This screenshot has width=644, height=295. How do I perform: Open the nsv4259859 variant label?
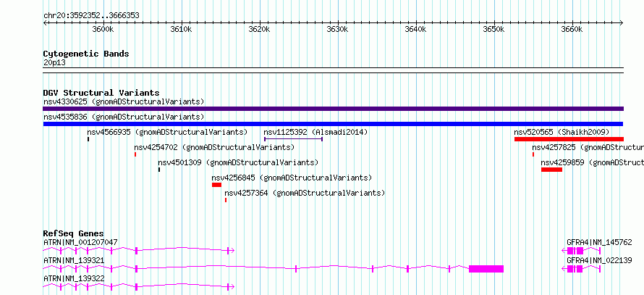pos(592,162)
